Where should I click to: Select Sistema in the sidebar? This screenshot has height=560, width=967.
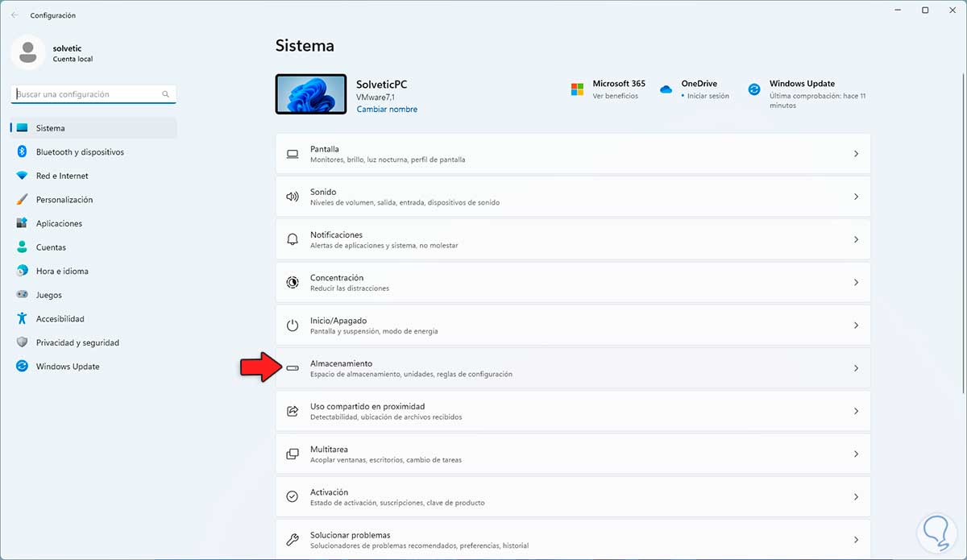click(x=93, y=128)
